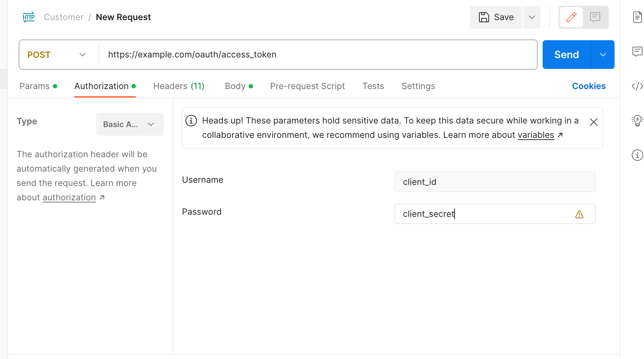The width and height of the screenshot is (644, 359).
Task: Click the HTTP request type icon
Action: tap(29, 17)
